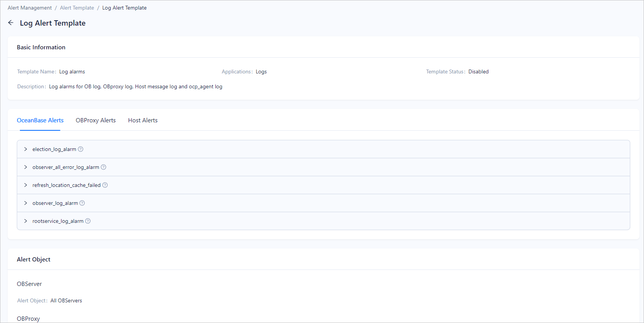Image resolution: width=644 pixels, height=323 pixels.
Task: Expand observer_log_alarm with its chevron
Action: coord(26,203)
